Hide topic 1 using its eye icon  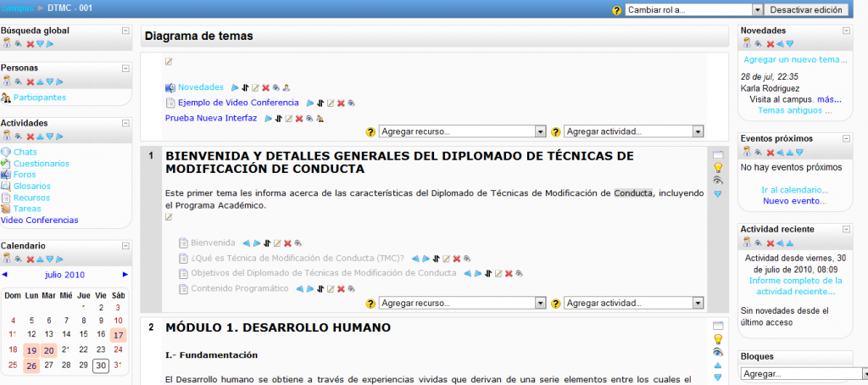coord(718,181)
